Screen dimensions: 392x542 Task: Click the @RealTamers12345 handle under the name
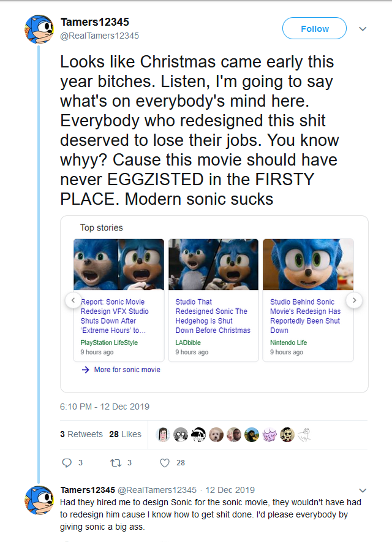click(x=99, y=36)
